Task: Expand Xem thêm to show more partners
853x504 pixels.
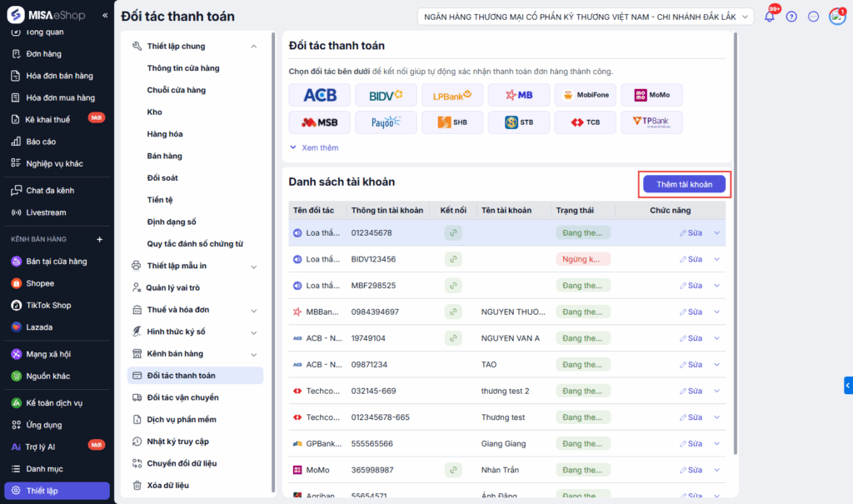Action: coord(314,147)
